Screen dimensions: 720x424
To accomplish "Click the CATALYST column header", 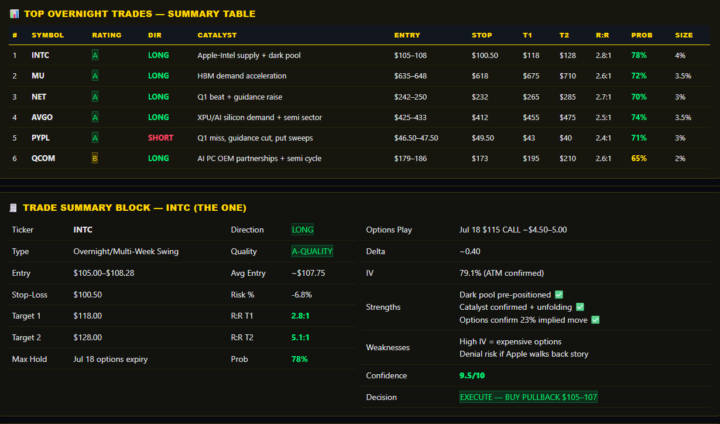I will tap(217, 35).
